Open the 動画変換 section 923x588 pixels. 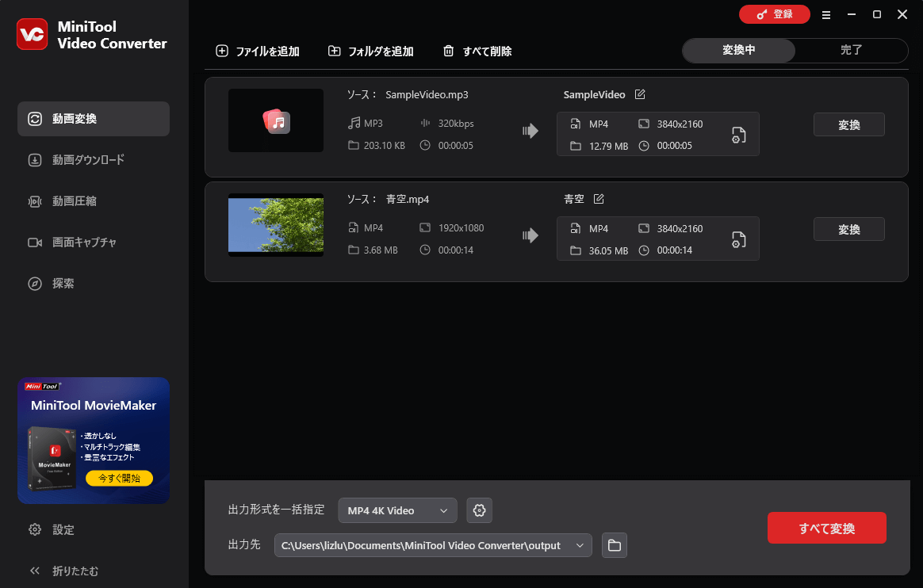[x=94, y=119]
